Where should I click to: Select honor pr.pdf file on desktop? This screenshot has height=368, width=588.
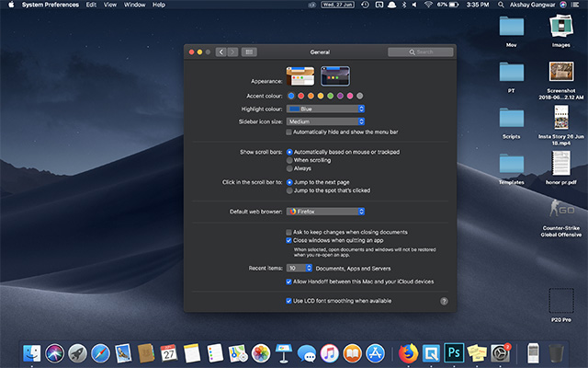pyautogui.click(x=561, y=167)
